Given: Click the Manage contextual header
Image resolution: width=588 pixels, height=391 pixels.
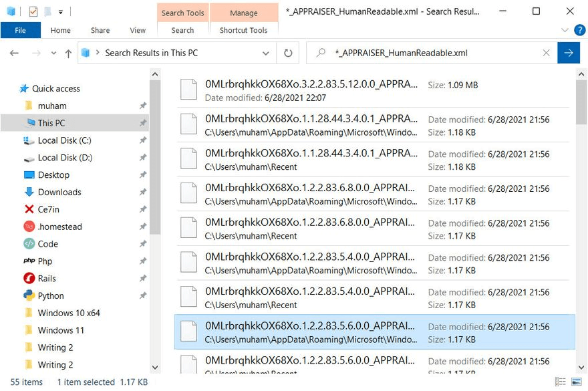Looking at the screenshot, I should (244, 13).
